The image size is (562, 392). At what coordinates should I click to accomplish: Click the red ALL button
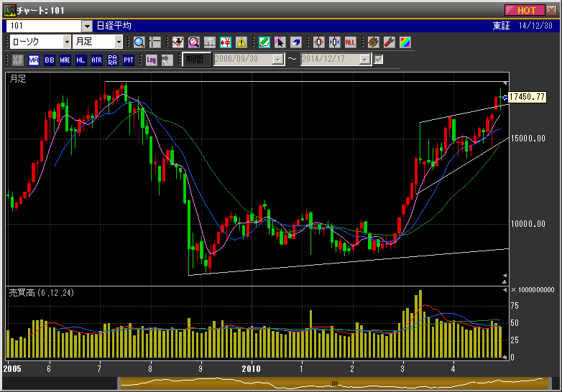(x=351, y=42)
